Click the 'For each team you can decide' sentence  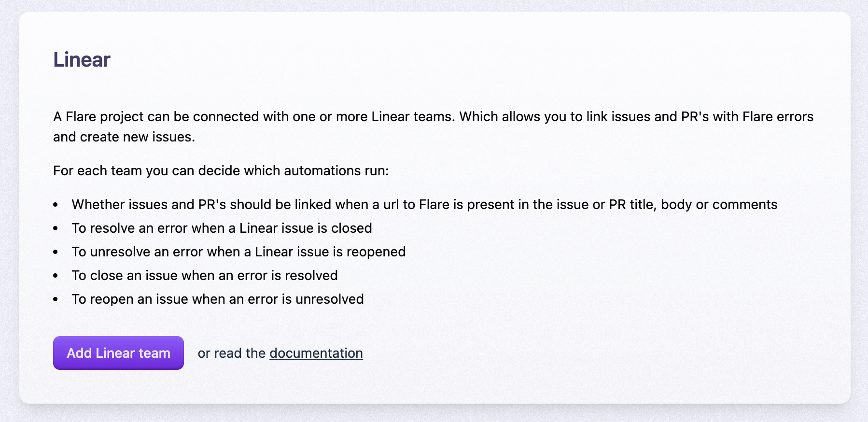click(x=221, y=171)
